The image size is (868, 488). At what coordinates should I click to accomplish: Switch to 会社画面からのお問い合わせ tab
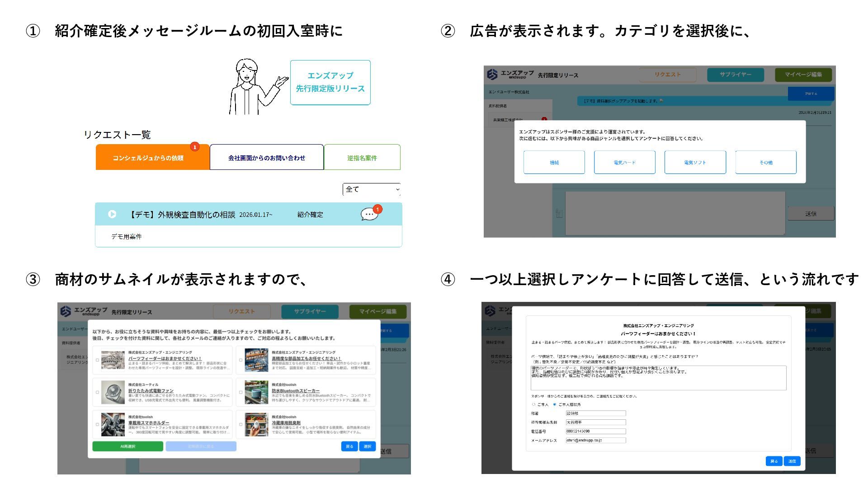(x=266, y=158)
